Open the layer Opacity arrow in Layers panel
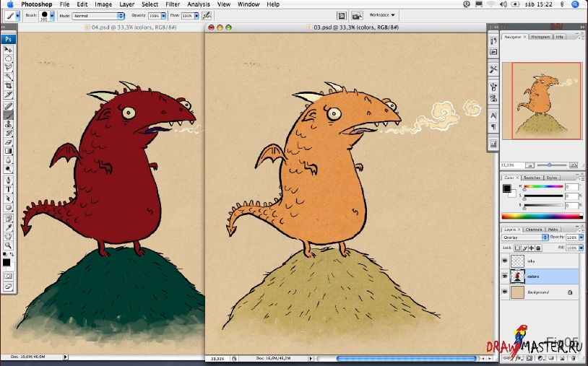Image resolution: width=588 pixels, height=366 pixels. click(581, 238)
